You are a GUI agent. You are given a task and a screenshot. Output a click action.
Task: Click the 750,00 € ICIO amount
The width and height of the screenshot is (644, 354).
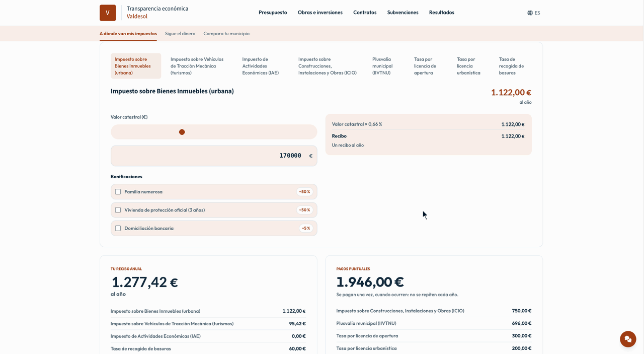point(522,311)
